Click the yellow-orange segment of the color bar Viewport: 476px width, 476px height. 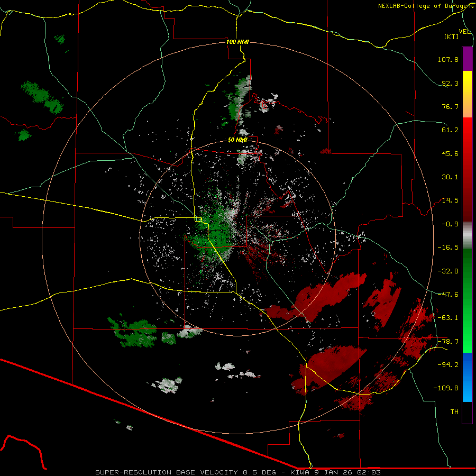coord(467,94)
